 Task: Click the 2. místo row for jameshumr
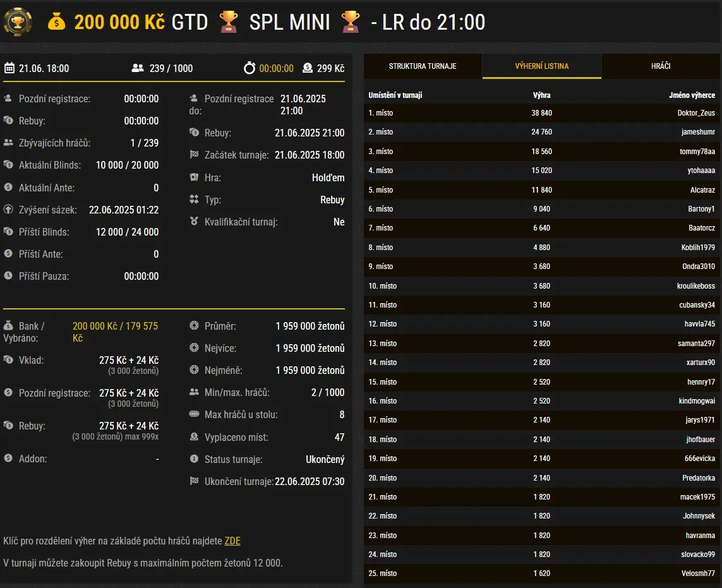click(541, 132)
